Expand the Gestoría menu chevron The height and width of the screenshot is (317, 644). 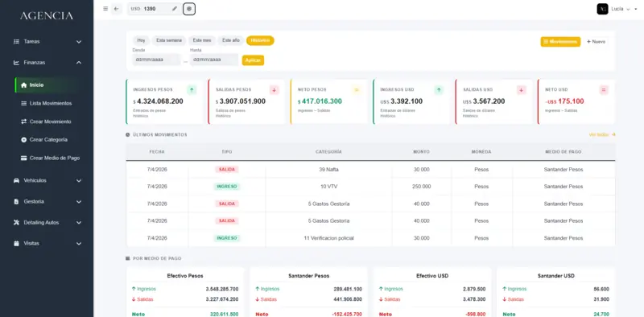(x=79, y=202)
